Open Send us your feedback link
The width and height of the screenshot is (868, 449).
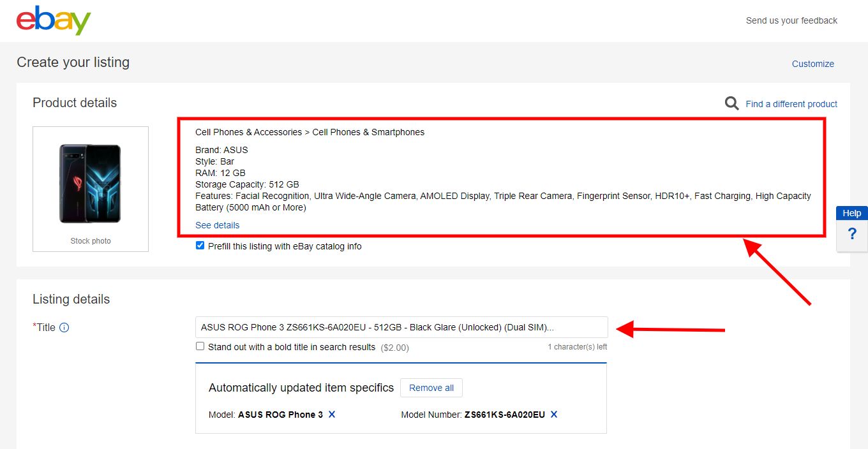pos(791,20)
